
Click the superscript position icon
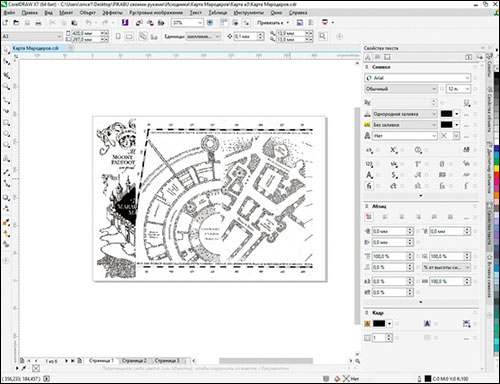tap(393, 150)
